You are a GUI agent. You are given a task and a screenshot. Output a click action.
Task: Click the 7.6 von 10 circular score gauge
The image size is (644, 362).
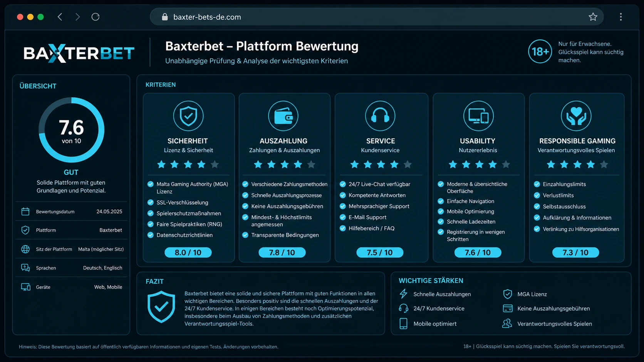[72, 130]
